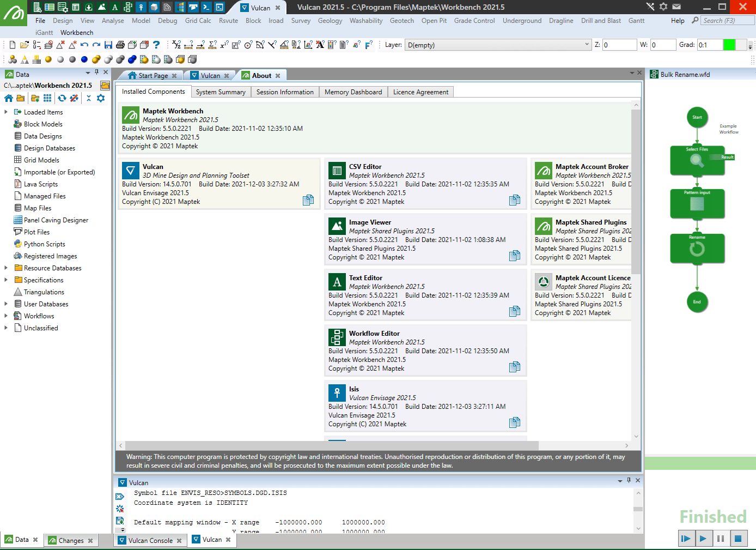Click the refresh icon in the Data panel
This screenshot has height=550, width=756.
(62, 98)
